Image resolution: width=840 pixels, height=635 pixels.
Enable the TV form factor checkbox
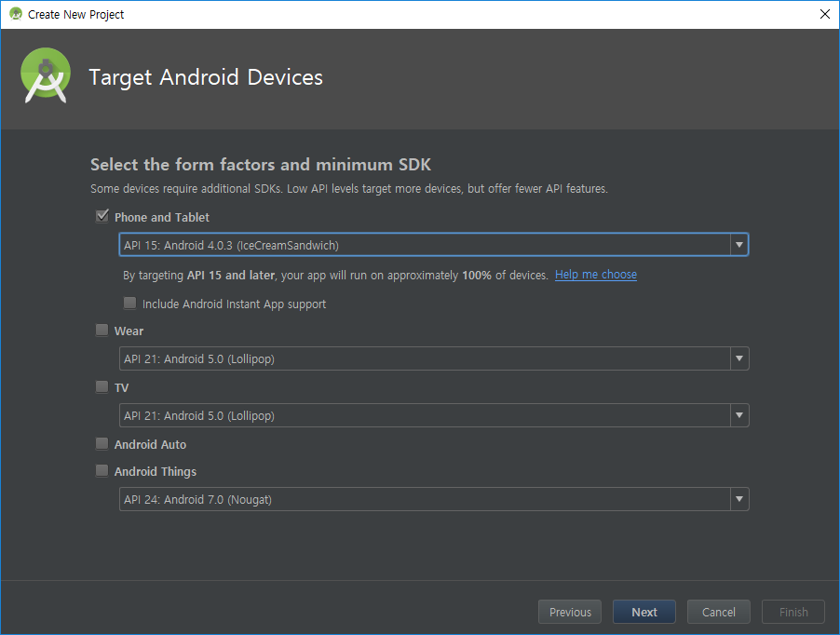coord(102,387)
